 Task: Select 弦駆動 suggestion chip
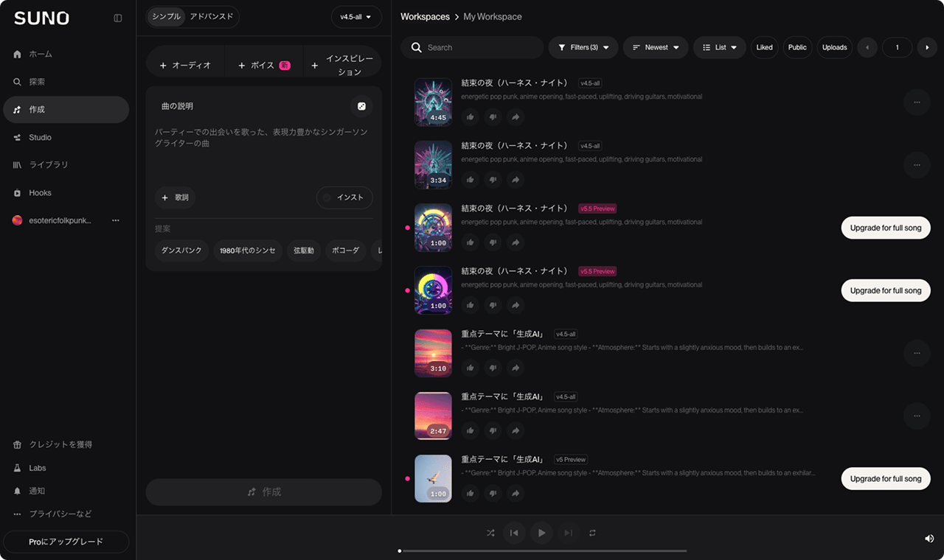click(304, 251)
